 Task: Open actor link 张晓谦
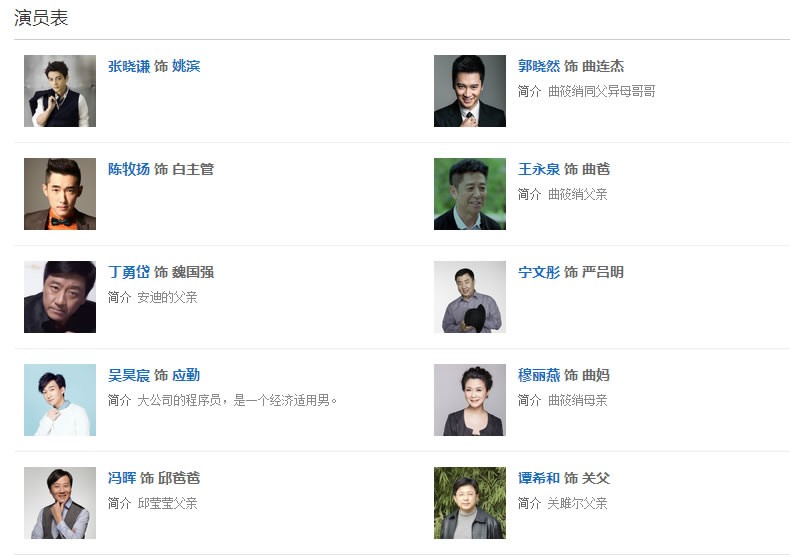129,66
